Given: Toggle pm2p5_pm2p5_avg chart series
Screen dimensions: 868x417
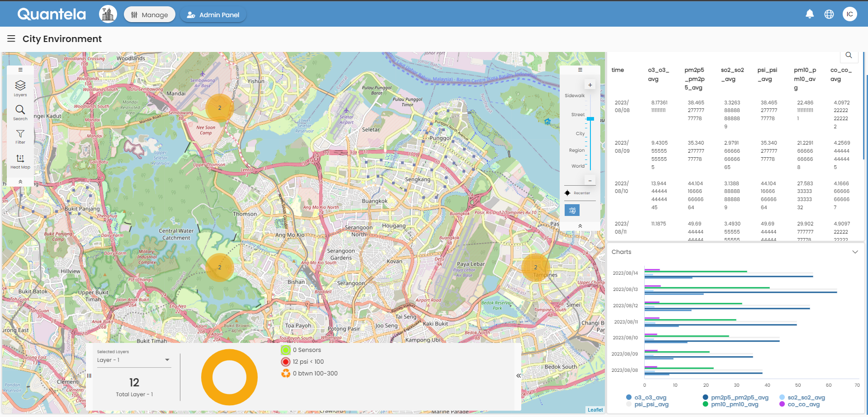Looking at the screenshot, I should (736, 398).
